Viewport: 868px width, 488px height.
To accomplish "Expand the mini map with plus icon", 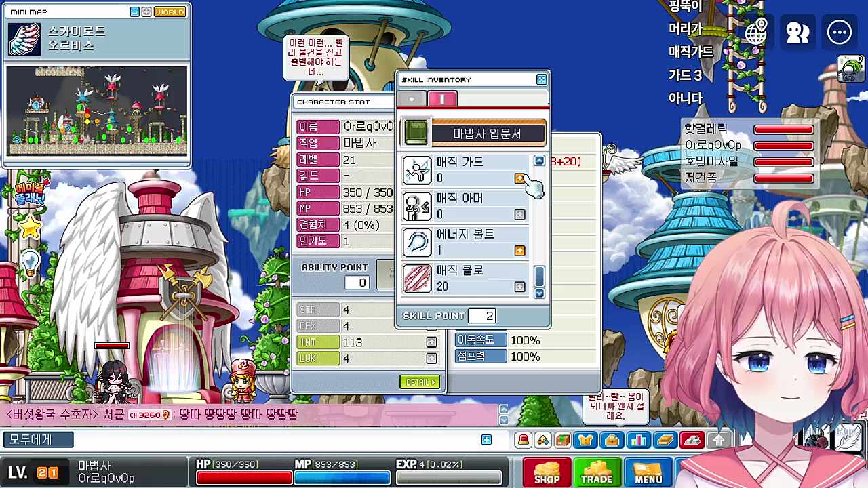I will 146,12.
